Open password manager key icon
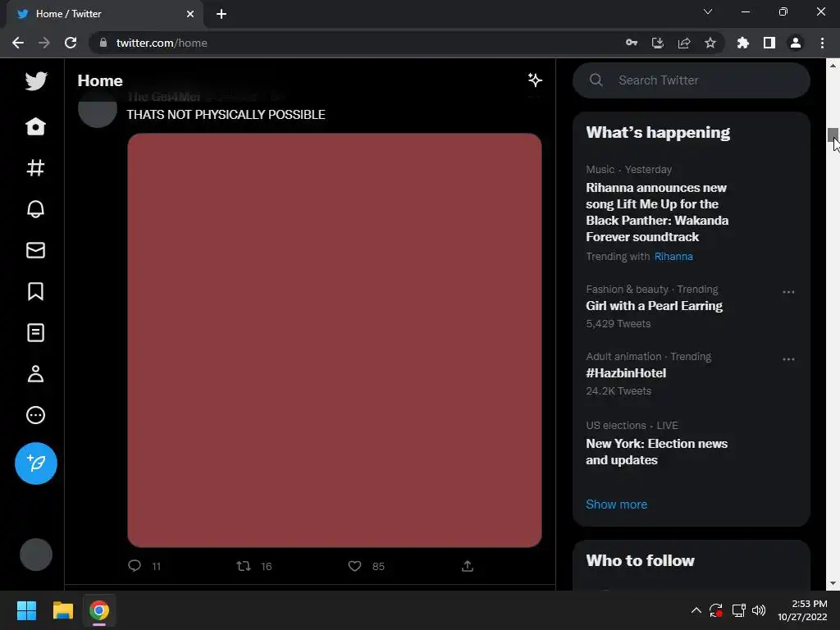 coord(632,43)
